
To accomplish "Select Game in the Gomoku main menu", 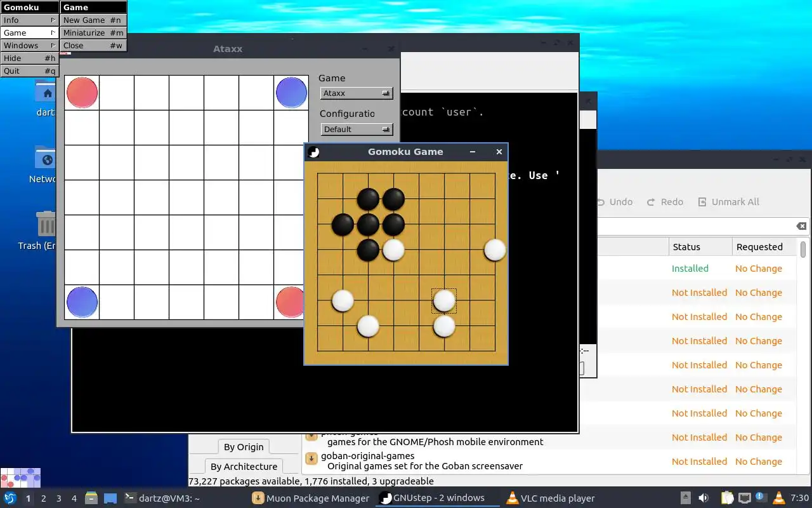I will coord(29,32).
